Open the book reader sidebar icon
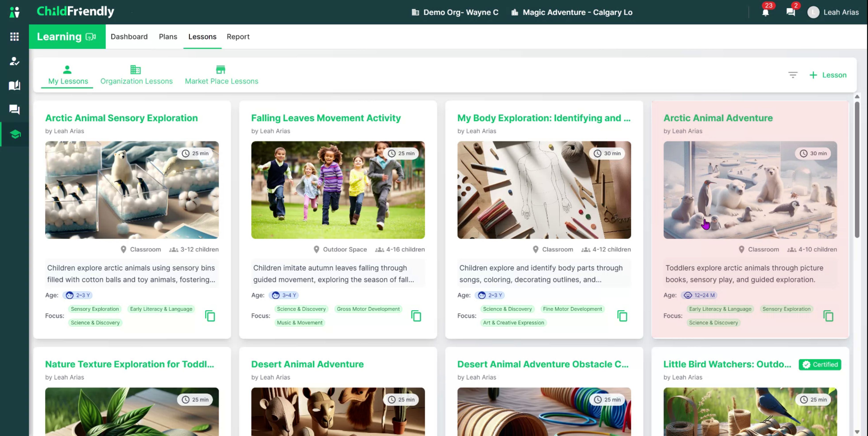Viewport: 868px width, 436px height. pyautogui.click(x=14, y=85)
